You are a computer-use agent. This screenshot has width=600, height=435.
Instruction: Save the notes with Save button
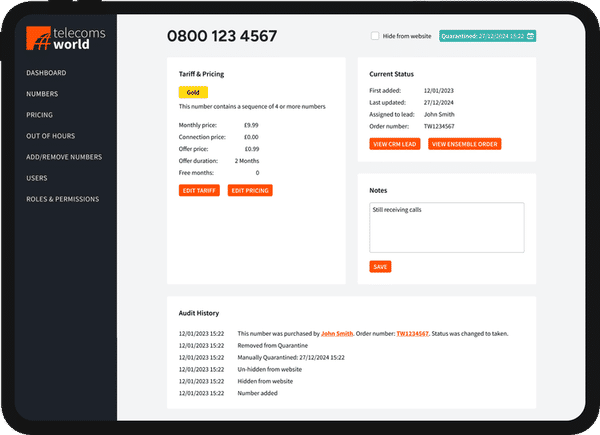(380, 267)
